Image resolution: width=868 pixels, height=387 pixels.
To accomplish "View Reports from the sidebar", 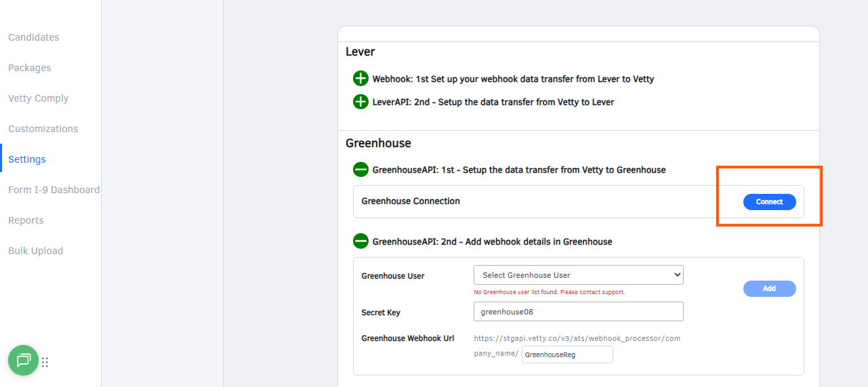I will (26, 220).
